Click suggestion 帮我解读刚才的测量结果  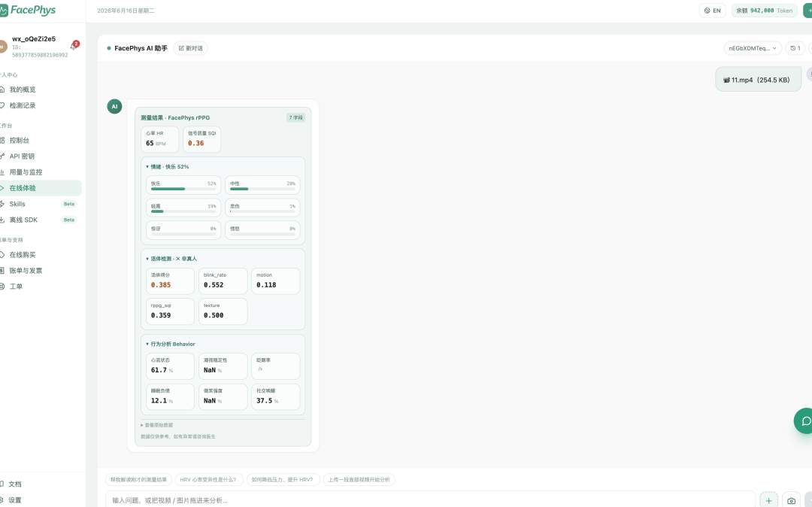pos(139,480)
